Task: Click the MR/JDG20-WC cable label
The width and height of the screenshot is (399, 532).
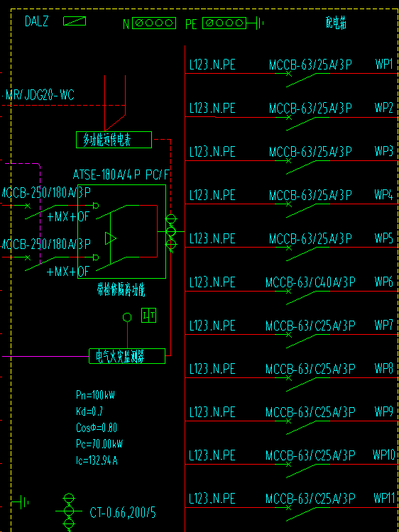Action: click(x=40, y=95)
